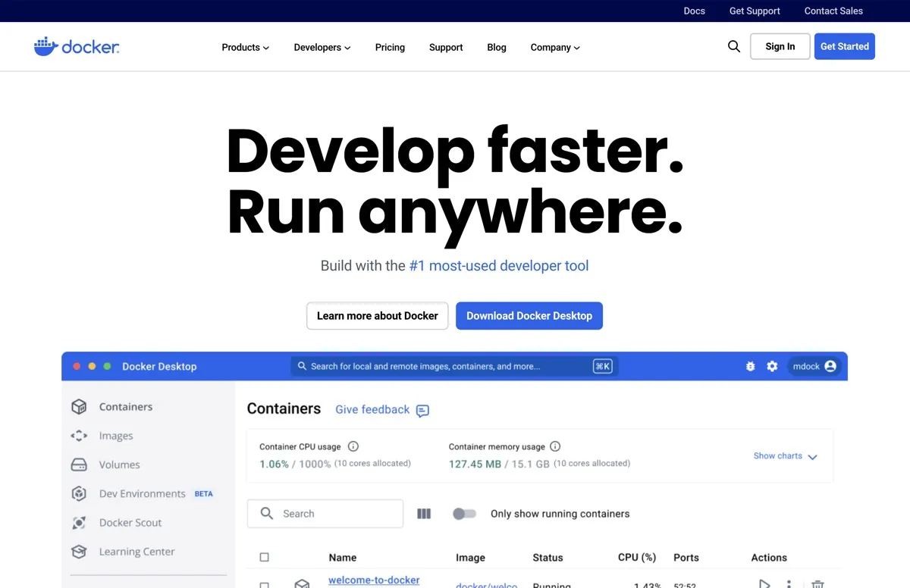Start the welcome-to-docker container with the play icon

[764, 583]
